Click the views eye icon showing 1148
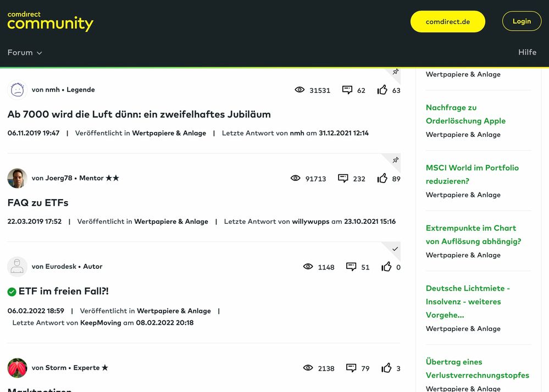The image size is (549, 392). pos(308,266)
